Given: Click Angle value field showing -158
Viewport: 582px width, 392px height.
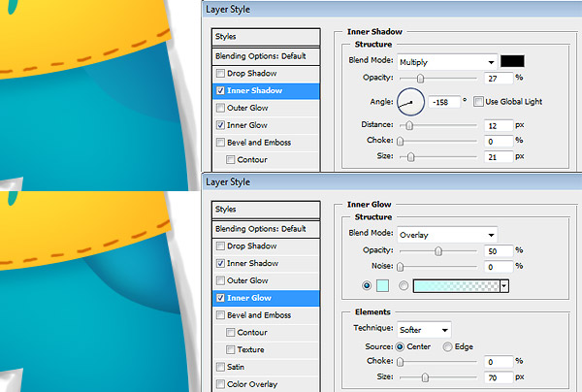Looking at the screenshot, I should point(444,102).
